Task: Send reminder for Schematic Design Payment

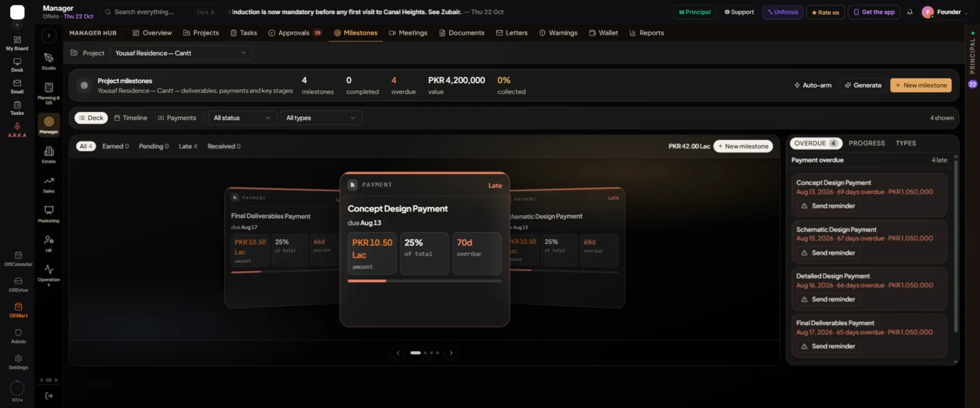Action: pos(828,253)
